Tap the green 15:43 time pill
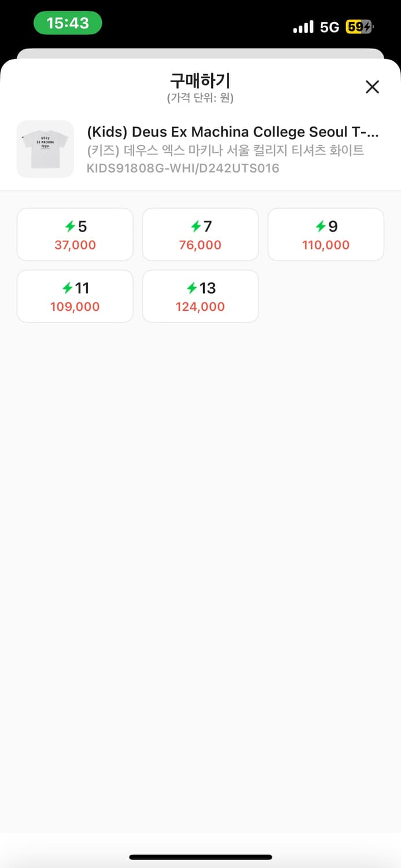 coord(68,23)
